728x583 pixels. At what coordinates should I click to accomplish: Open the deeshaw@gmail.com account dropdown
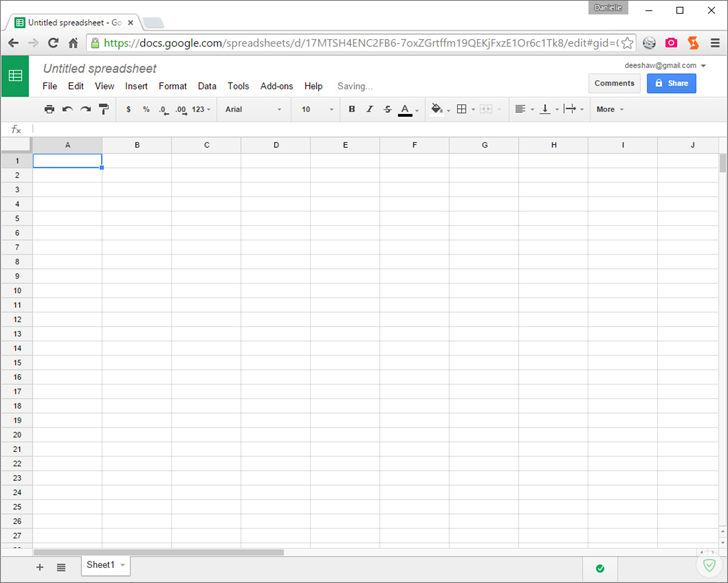(665, 65)
